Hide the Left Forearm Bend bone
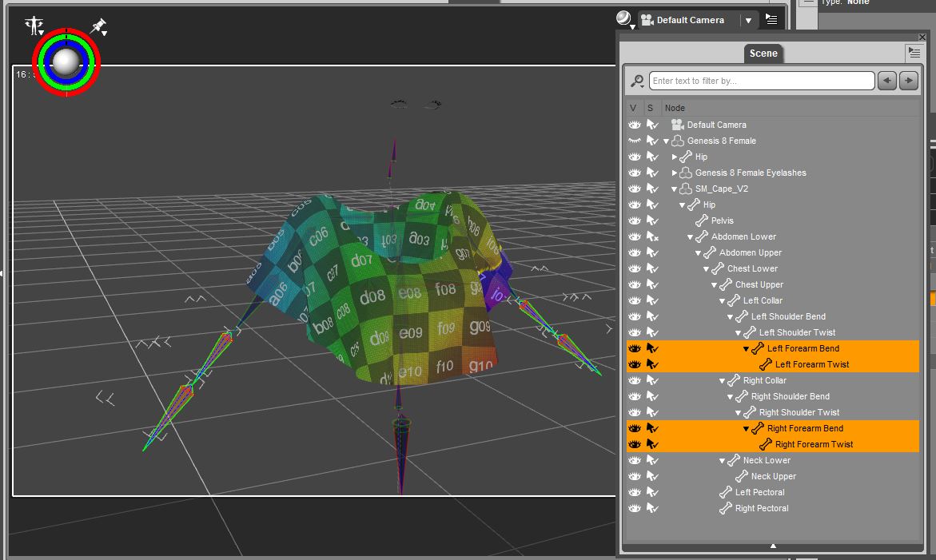 [634, 348]
